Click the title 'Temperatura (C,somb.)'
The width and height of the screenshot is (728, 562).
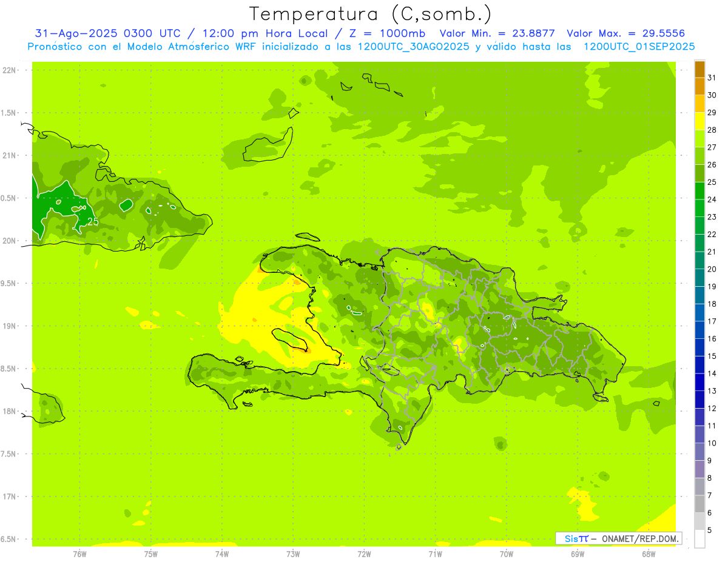click(x=370, y=15)
